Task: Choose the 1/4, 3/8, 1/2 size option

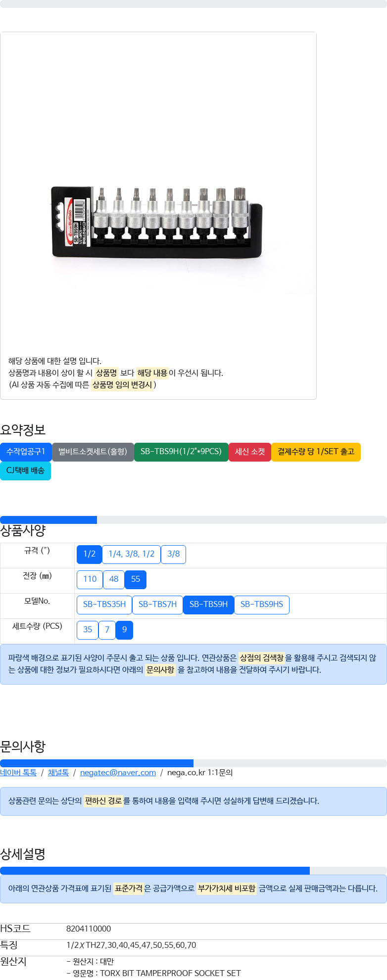Action: (132, 554)
